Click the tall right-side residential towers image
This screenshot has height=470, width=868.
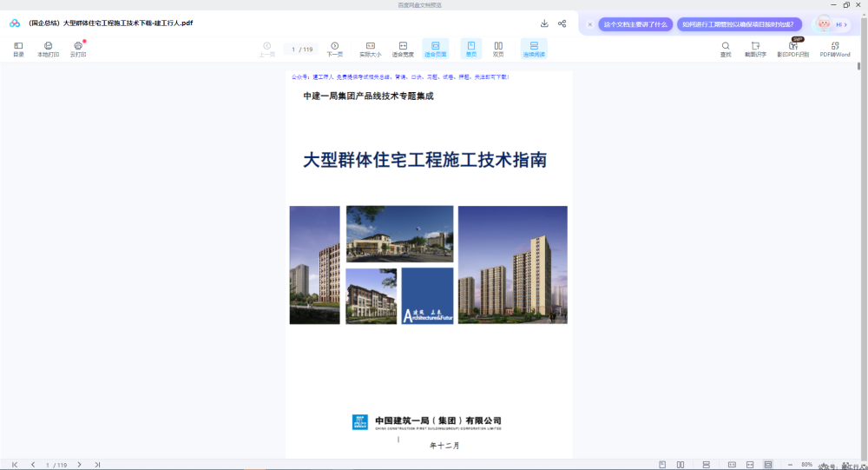coord(513,265)
